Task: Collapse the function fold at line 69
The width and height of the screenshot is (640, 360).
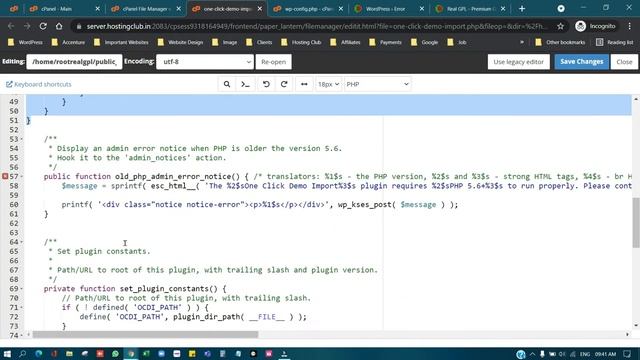Action: point(22,289)
